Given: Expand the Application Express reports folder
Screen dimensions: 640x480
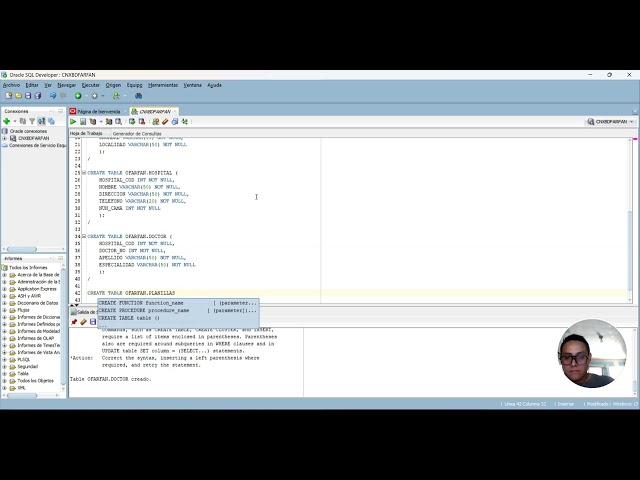Looking at the screenshot, I should pyautogui.click(x=4, y=289).
